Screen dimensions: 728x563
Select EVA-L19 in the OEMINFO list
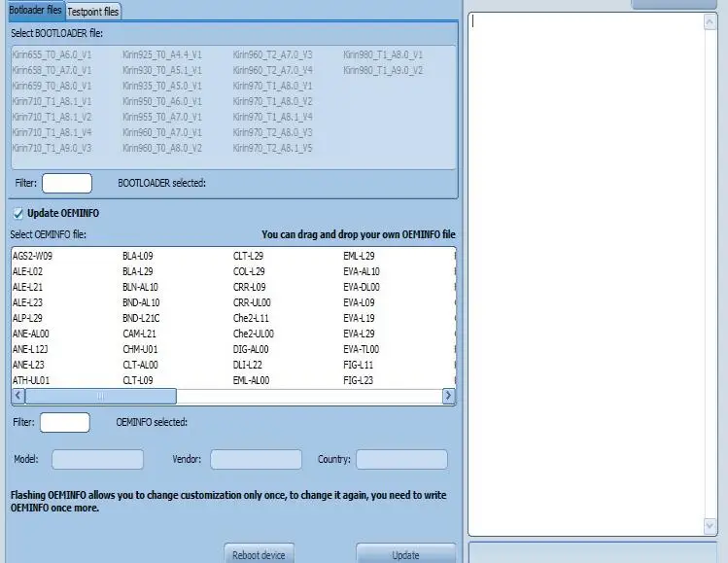click(x=359, y=318)
